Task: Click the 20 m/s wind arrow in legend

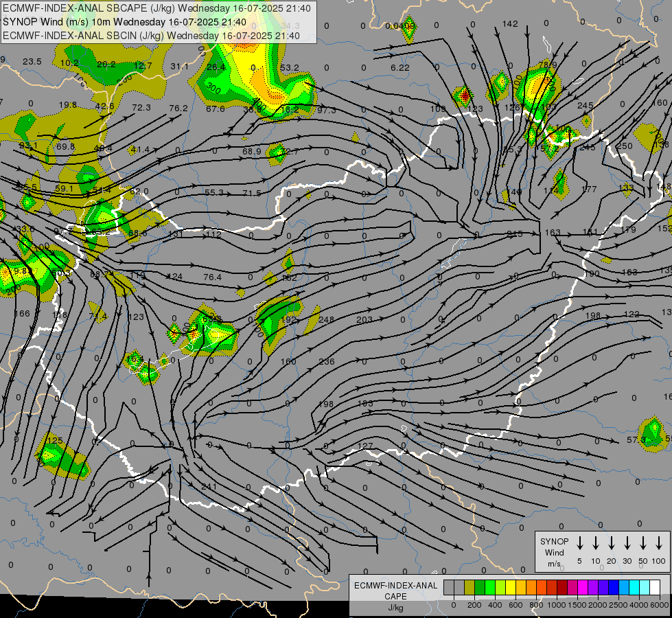Action: (611, 542)
